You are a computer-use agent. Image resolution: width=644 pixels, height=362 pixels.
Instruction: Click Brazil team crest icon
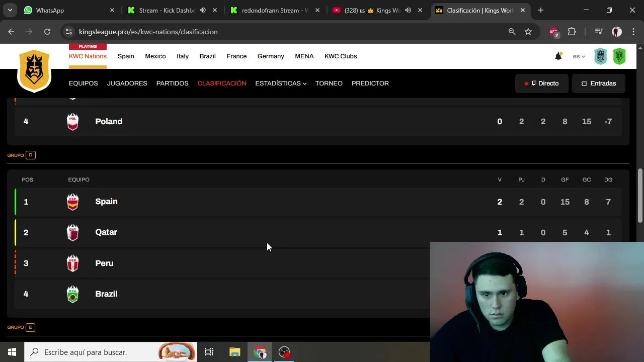pyautogui.click(x=73, y=294)
